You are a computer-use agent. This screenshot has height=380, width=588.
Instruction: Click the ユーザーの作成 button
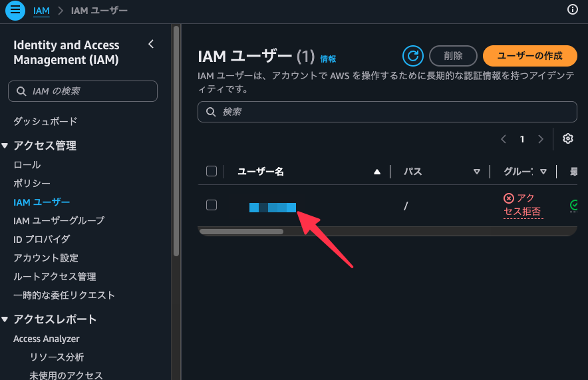pos(530,56)
